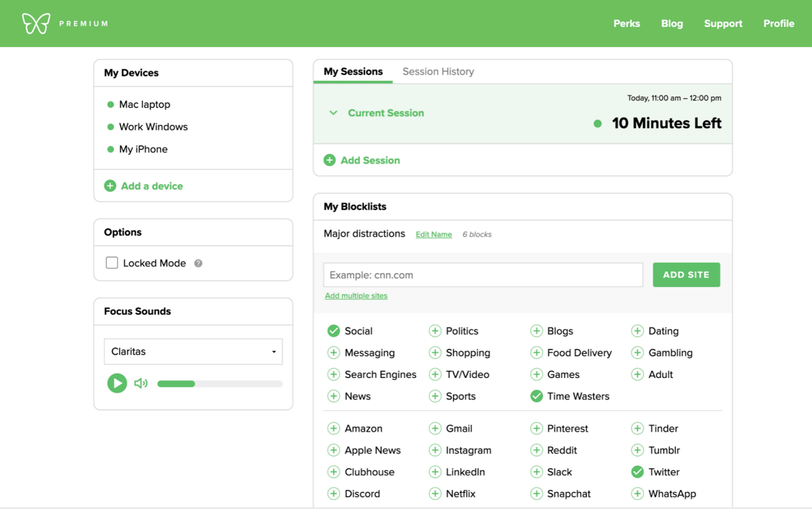Click the Add multiple sites link
The image size is (812, 509).
coord(356,296)
